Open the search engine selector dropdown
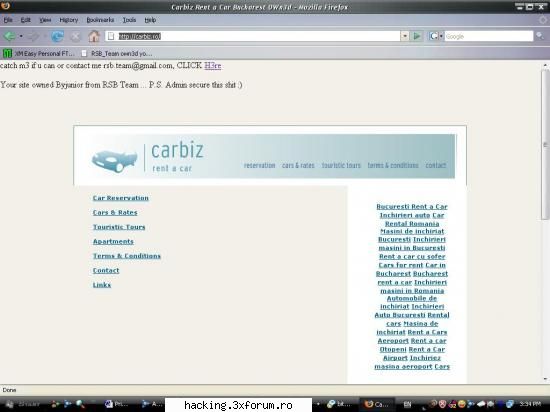 coord(441,36)
